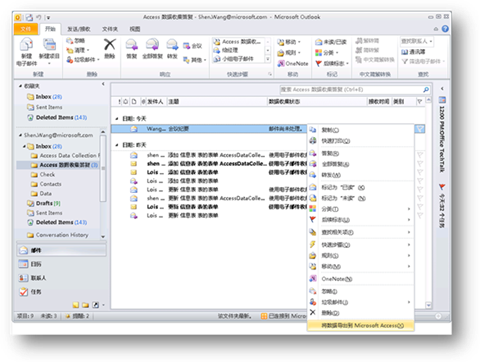The image size is (480, 362).
Task: Collapse the navigation pane with the arrow
Action: point(103,84)
